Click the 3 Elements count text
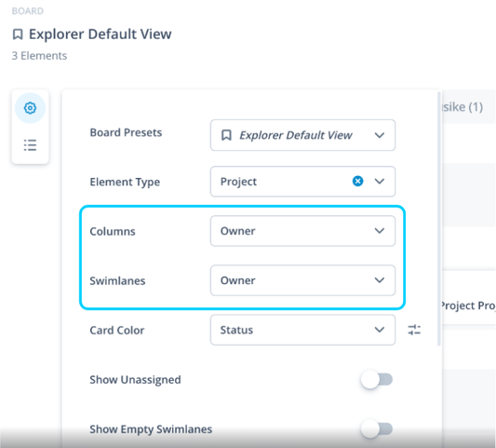This screenshot has height=448, width=496. point(39,56)
